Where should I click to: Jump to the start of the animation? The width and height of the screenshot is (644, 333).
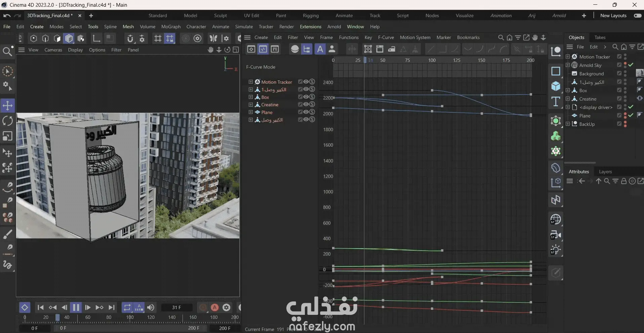(41, 307)
